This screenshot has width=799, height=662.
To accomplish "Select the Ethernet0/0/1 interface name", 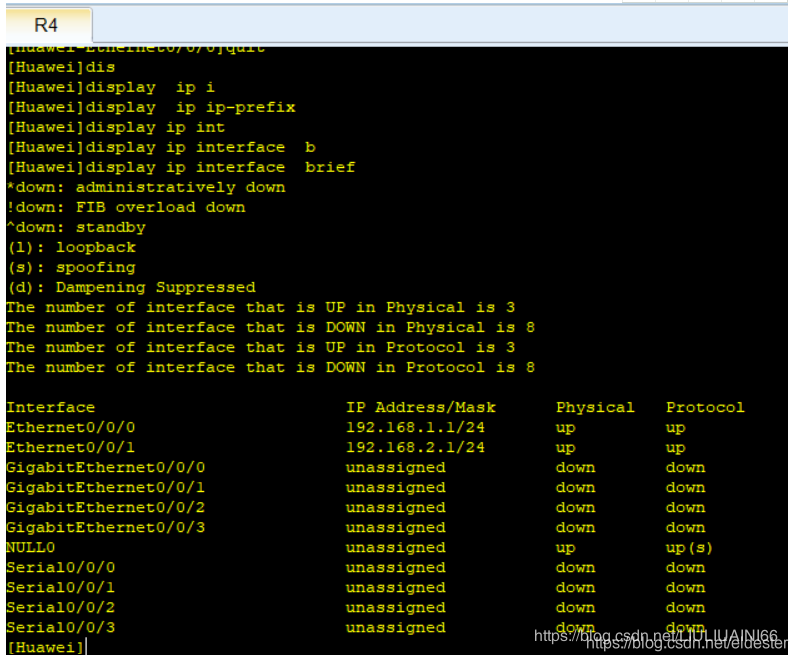I will (x=71, y=447).
